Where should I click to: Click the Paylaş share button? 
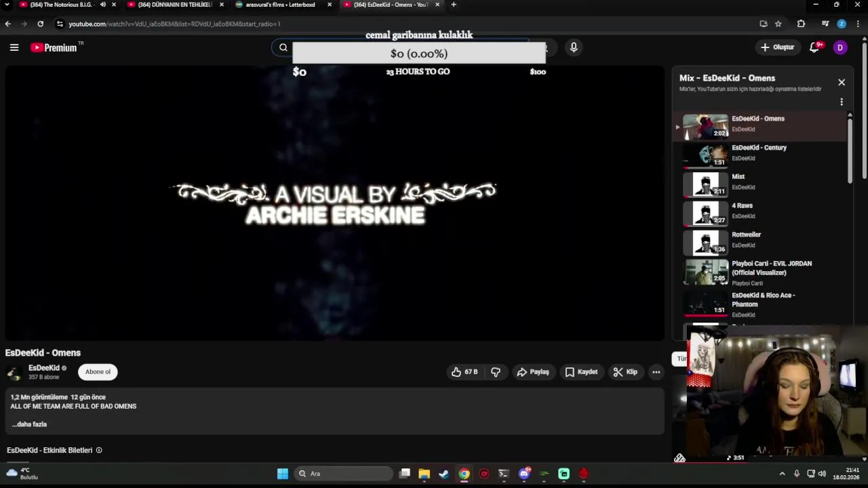[x=533, y=372]
